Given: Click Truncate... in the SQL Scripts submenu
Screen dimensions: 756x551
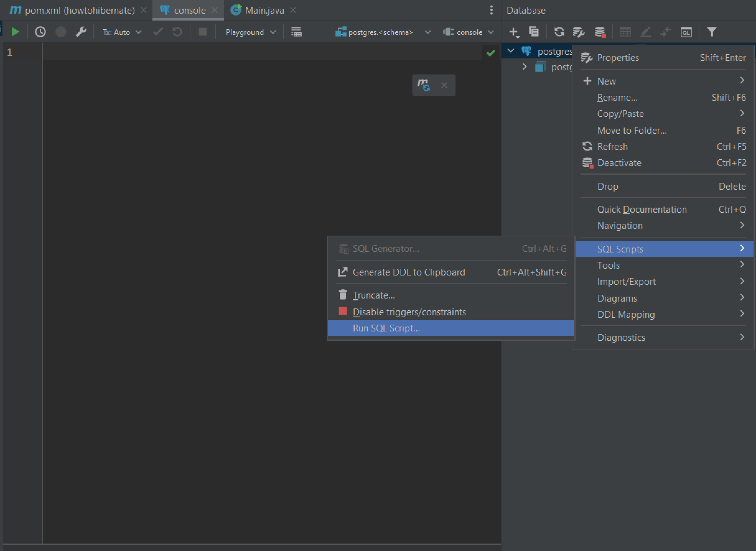Looking at the screenshot, I should pyautogui.click(x=451, y=296).
